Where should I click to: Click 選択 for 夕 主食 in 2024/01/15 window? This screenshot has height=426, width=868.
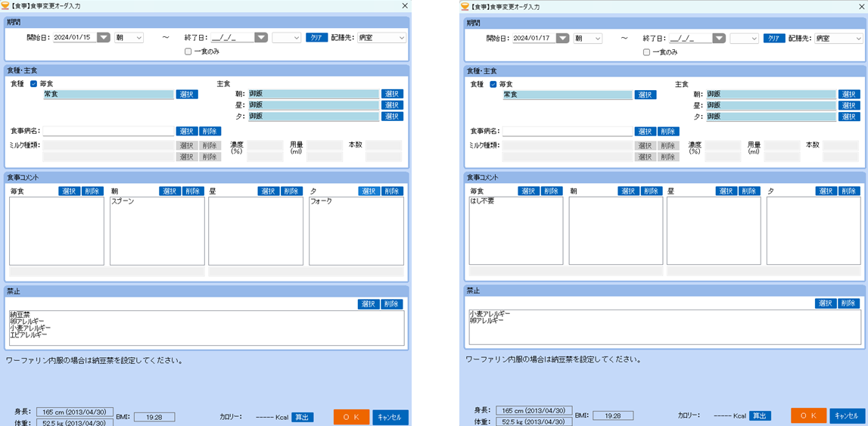coord(393,117)
